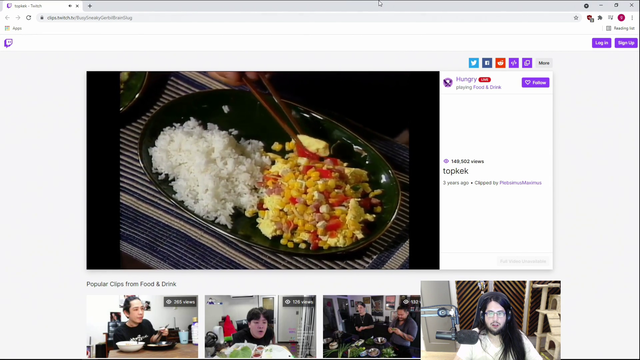Share the clip on Reddit
The width and height of the screenshot is (640, 360).
[x=500, y=63]
